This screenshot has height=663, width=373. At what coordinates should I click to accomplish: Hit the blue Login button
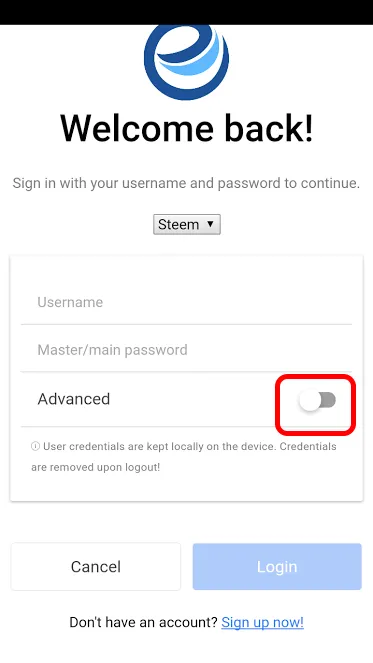[277, 567]
